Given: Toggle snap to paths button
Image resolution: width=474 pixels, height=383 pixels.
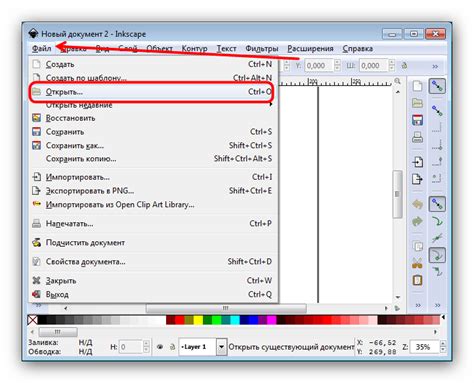Looking at the screenshot, I should [x=437, y=221].
